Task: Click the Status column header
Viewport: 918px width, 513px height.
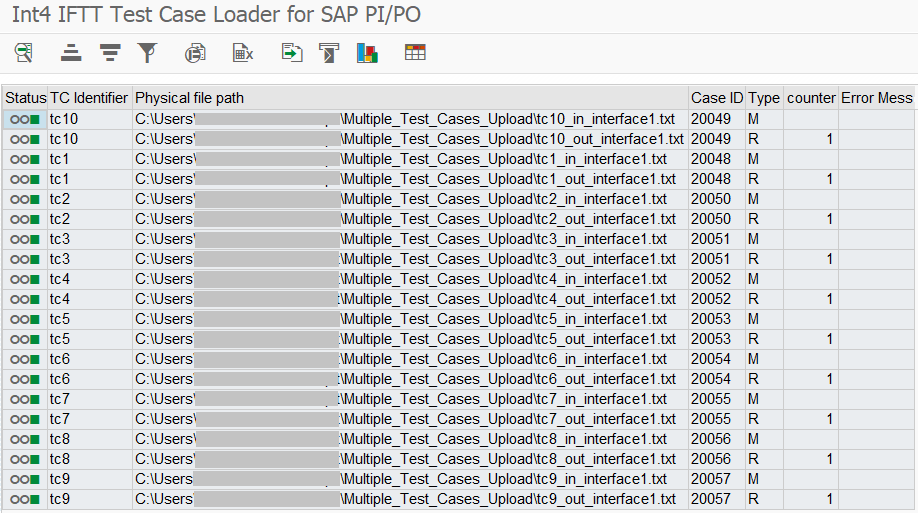Action: pos(25,98)
